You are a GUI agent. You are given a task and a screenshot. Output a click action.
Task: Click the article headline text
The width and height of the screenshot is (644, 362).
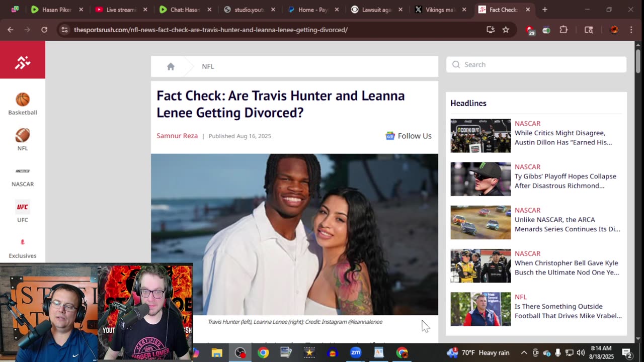(280, 104)
